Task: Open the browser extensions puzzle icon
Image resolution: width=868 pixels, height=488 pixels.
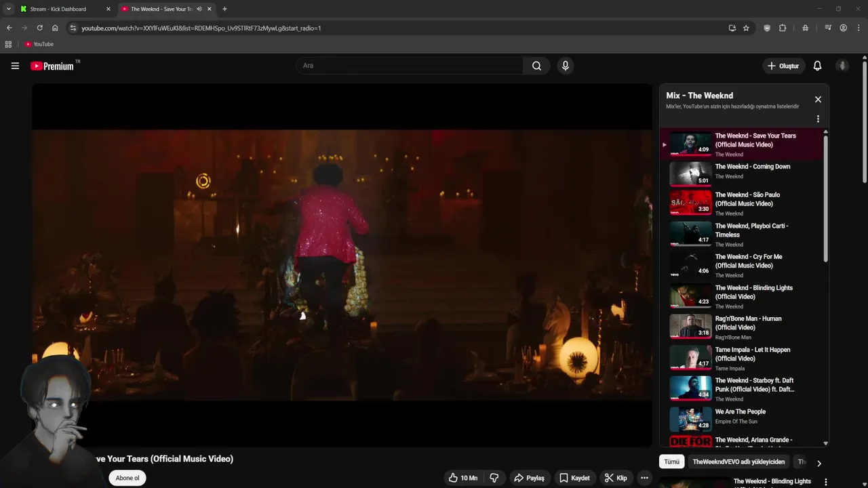Action: click(x=783, y=28)
